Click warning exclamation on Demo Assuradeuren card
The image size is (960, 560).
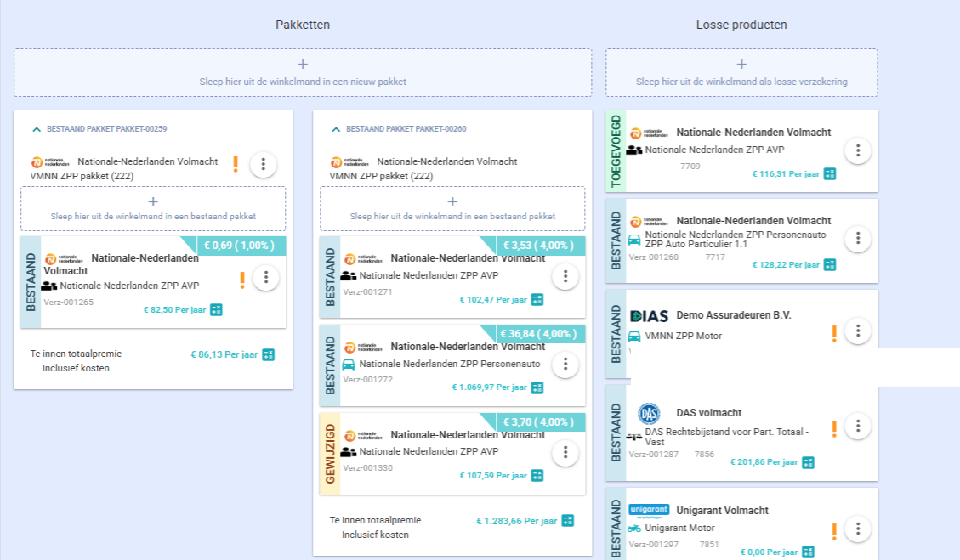pyautogui.click(x=834, y=334)
